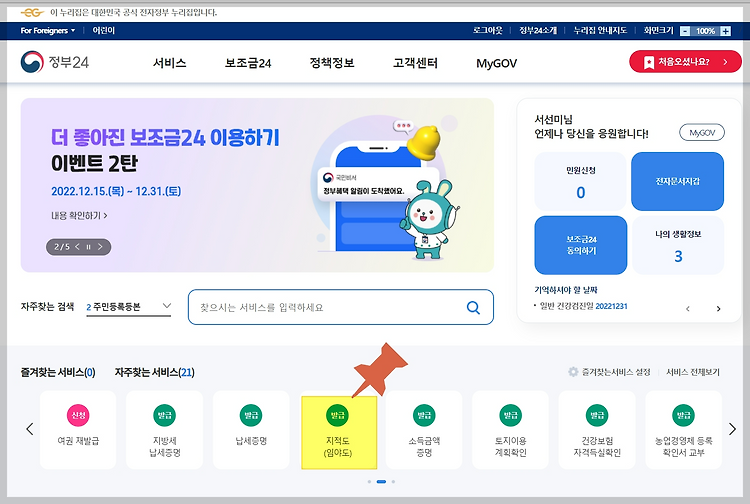Click the 처음오셨나요? button
750x504 pixels.
[685, 62]
